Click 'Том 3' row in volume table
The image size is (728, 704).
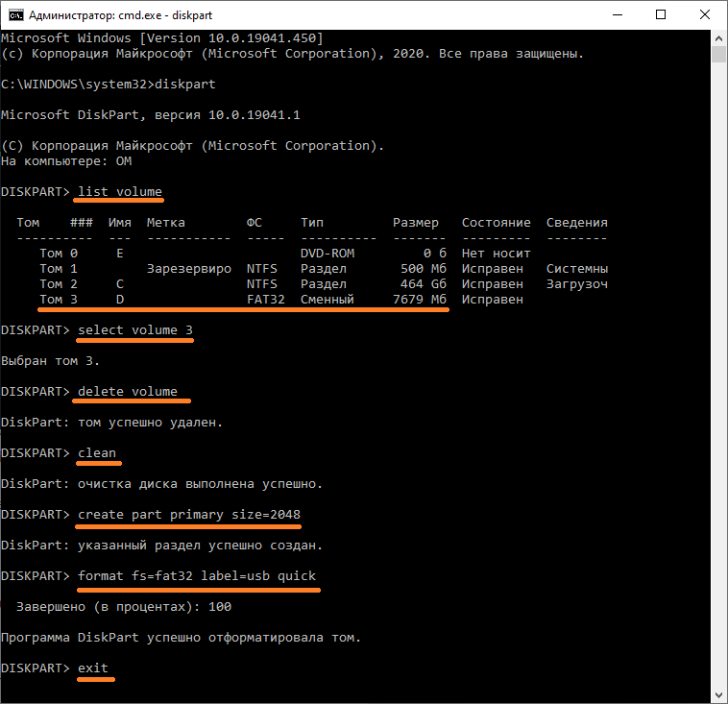coord(281,299)
